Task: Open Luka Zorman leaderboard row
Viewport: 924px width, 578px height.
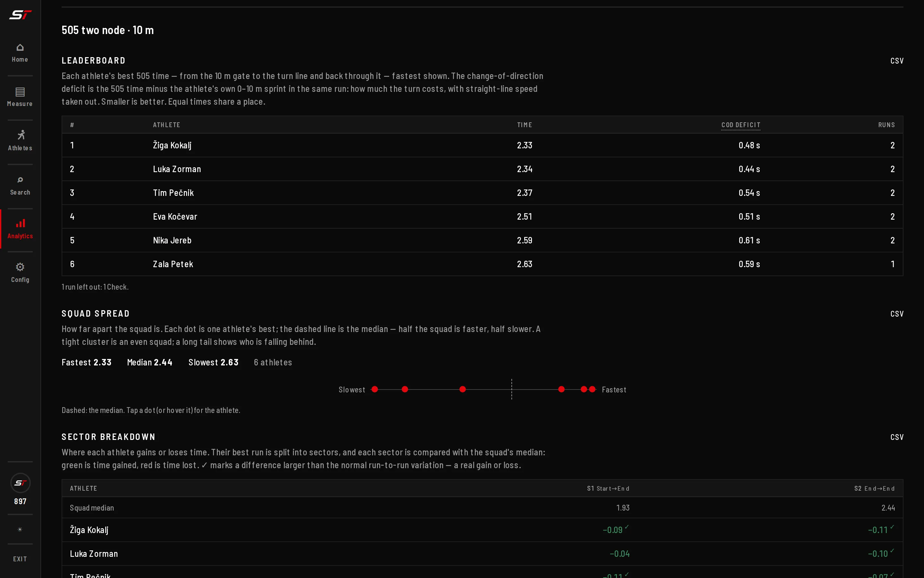Action: click(482, 169)
